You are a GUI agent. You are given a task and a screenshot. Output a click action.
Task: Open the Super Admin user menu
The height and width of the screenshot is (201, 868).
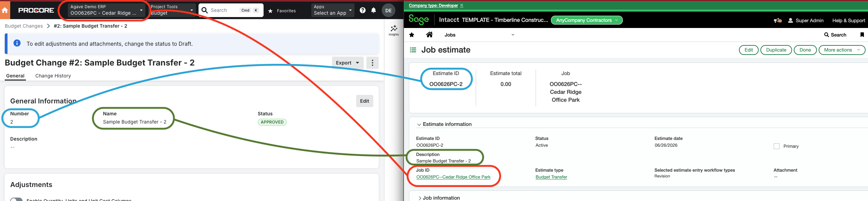(806, 20)
